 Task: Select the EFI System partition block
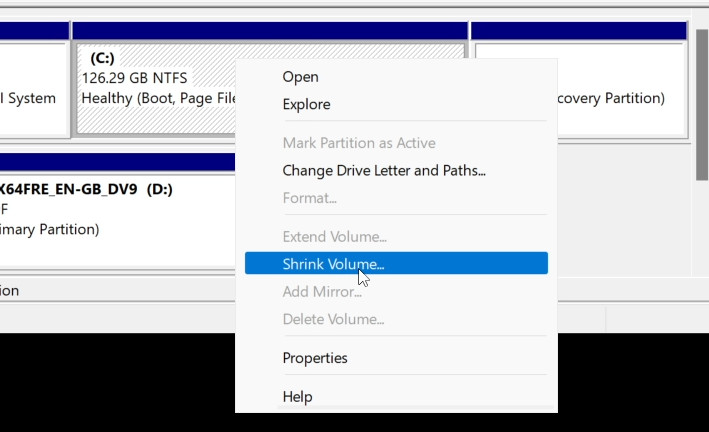tap(30, 98)
